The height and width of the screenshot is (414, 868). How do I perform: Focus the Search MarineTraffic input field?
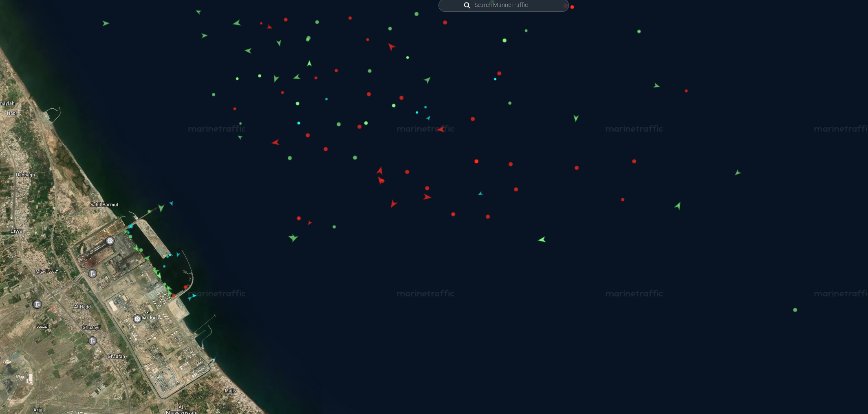pyautogui.click(x=503, y=5)
